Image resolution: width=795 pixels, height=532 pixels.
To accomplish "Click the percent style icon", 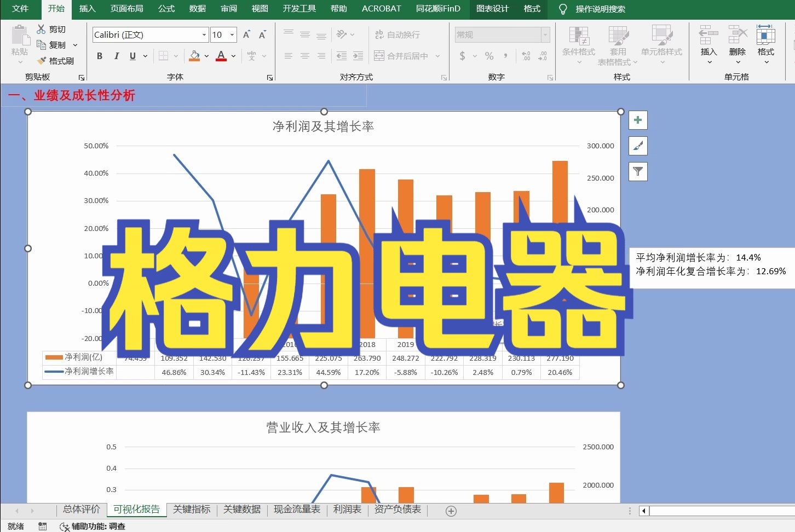I will pos(489,56).
